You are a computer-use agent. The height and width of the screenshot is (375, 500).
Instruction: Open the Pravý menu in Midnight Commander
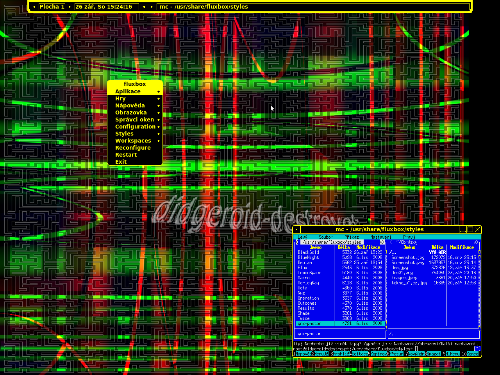tap(409, 237)
